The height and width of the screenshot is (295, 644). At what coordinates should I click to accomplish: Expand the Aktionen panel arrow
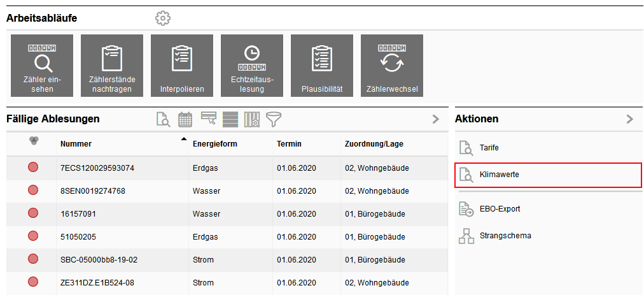point(630,119)
